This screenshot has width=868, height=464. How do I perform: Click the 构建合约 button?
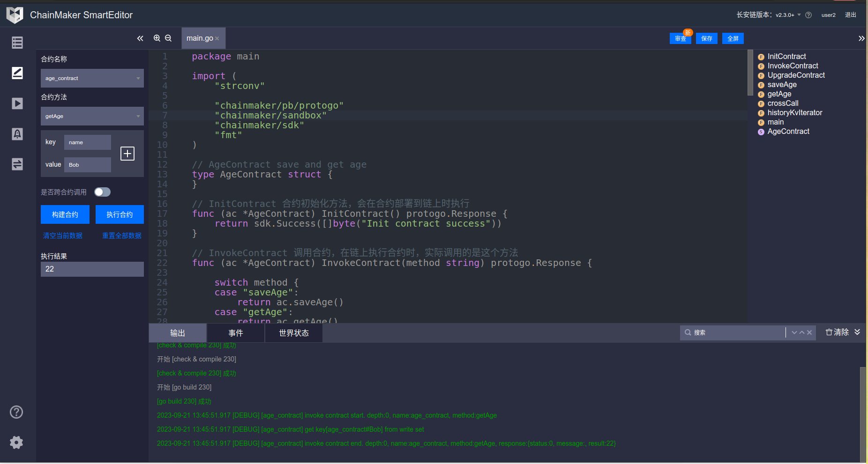(x=65, y=214)
